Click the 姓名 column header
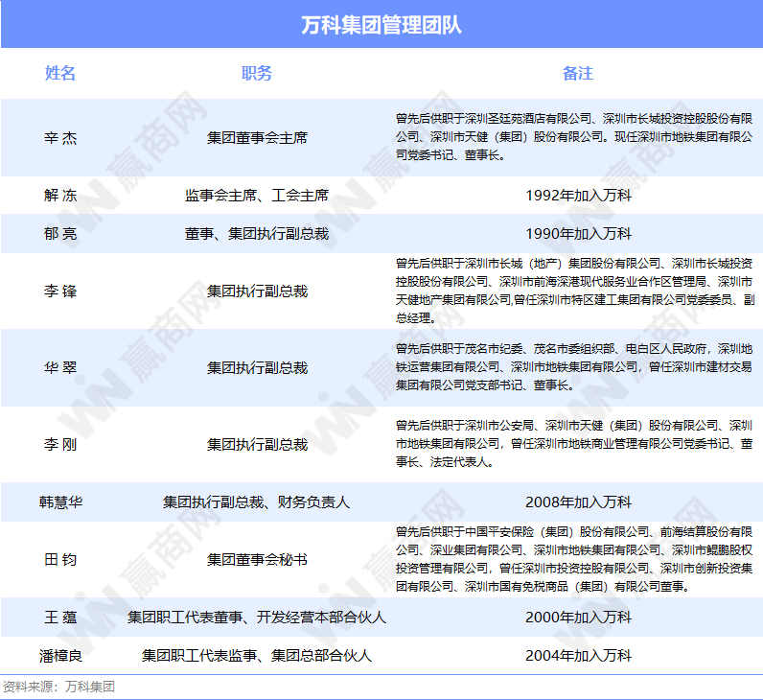The height and width of the screenshot is (700, 763). [x=60, y=73]
